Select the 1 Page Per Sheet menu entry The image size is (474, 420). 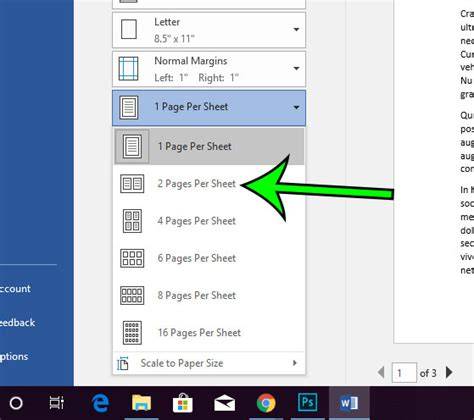[x=209, y=146]
